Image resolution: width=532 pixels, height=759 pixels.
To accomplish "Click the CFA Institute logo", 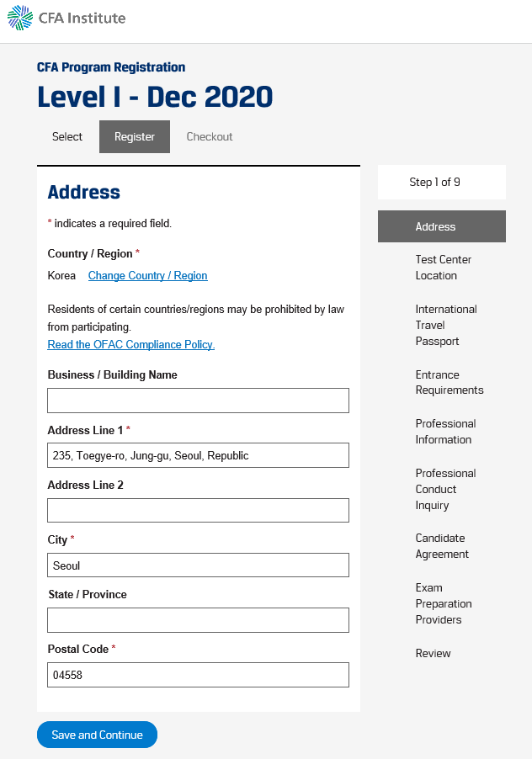I will (x=66, y=19).
